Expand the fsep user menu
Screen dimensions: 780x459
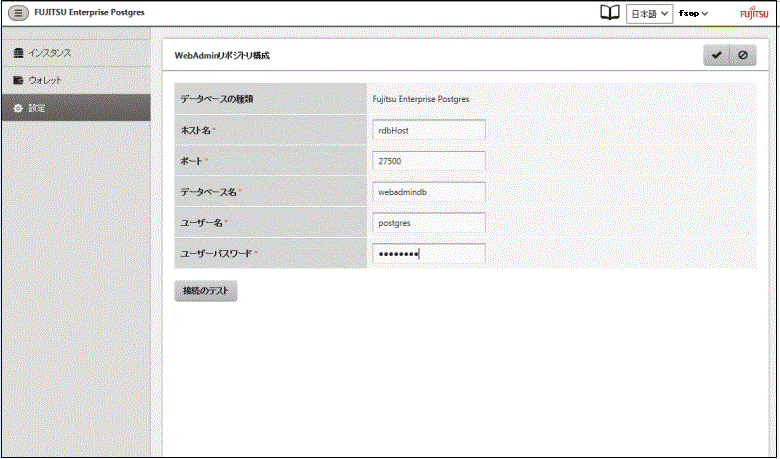click(x=693, y=13)
